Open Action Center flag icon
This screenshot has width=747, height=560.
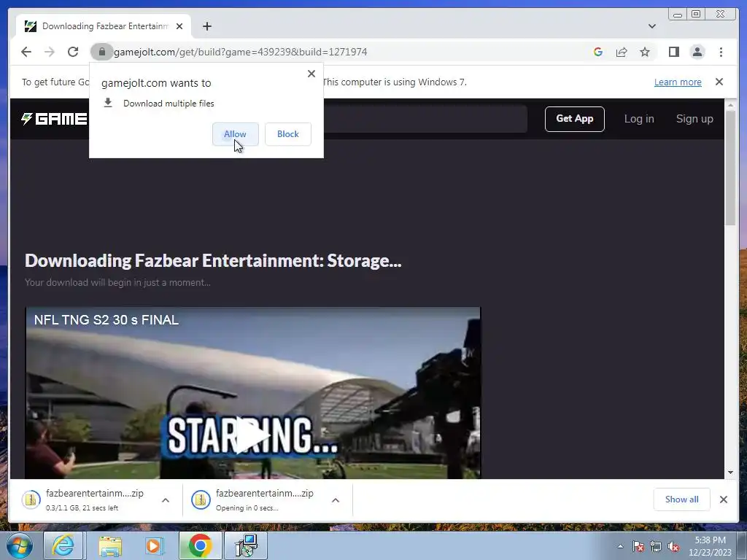pyautogui.click(x=638, y=546)
